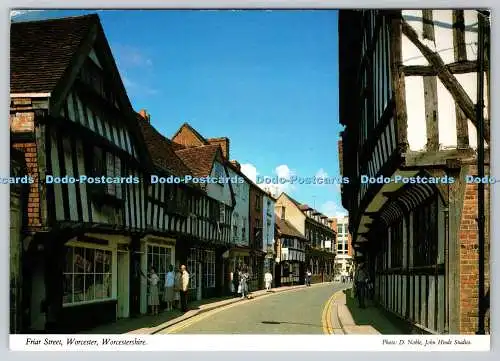Click the photo credit 'Photo: D. Noble, John Hinde Studios.'
Image resolution: width=500 pixels, height=361 pixels.
coord(427,342)
